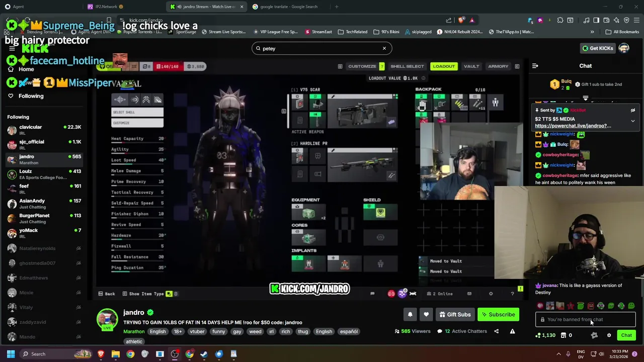Open the Windows Start menu
Image resolution: width=644 pixels, height=362 pixels.
point(11,354)
